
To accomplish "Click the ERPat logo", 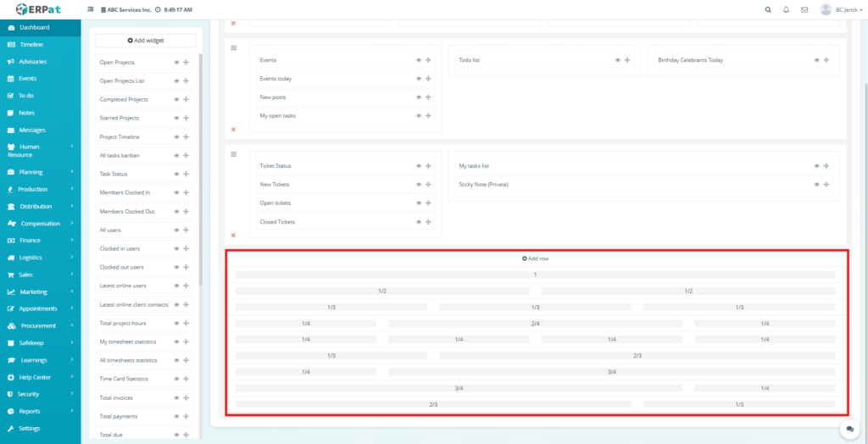I will click(x=40, y=9).
